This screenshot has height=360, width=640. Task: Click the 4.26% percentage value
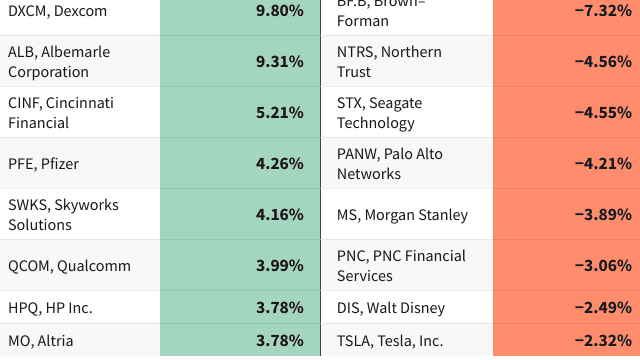(280, 164)
